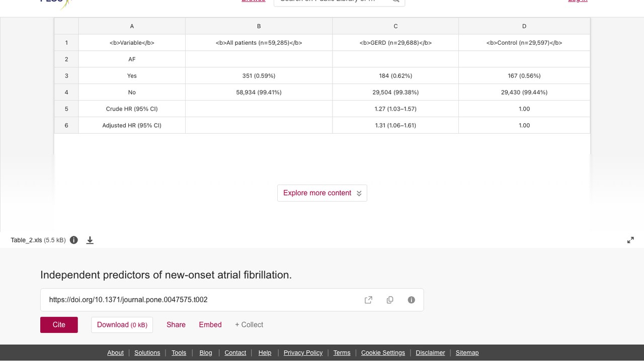The image size is (644, 362).
Task: Select the cell '184 (0.62%)'
Action: click(395, 75)
